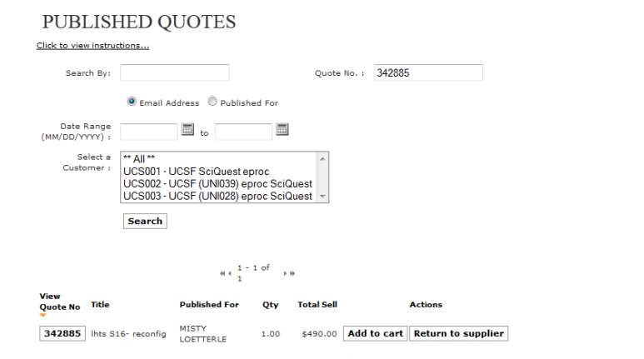The width and height of the screenshot is (644, 359).
Task: Click the Quote No. input field
Action: pos(428,72)
